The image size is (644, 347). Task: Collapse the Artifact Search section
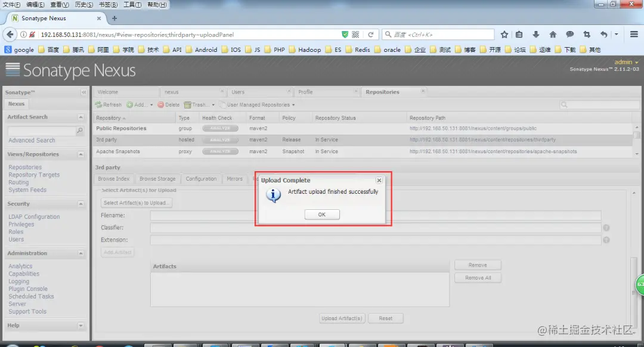80,117
